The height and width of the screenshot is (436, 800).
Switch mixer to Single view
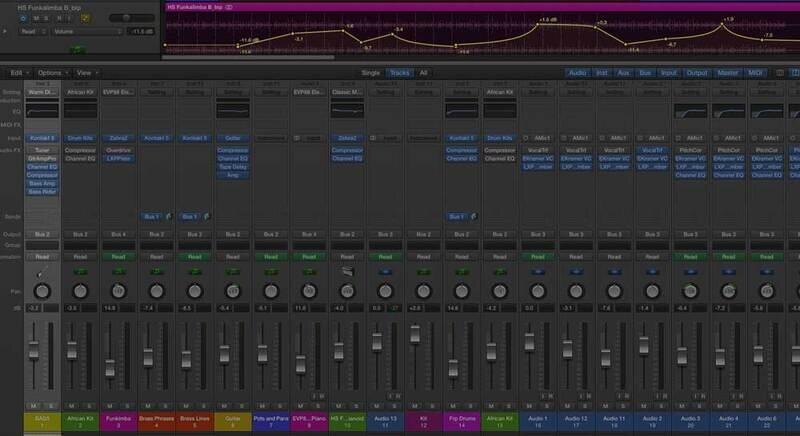pos(371,73)
